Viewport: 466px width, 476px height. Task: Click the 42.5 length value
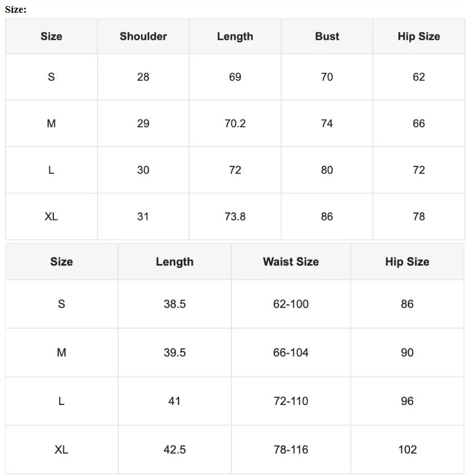click(x=174, y=450)
